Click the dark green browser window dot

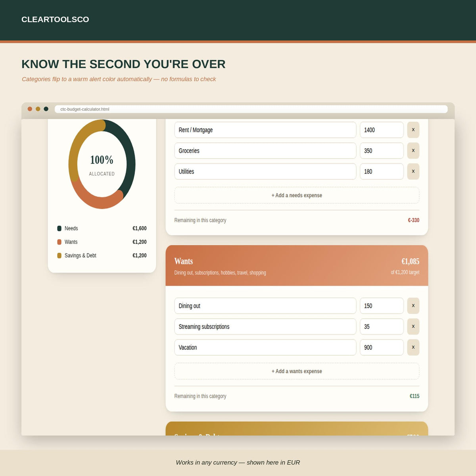pos(46,109)
